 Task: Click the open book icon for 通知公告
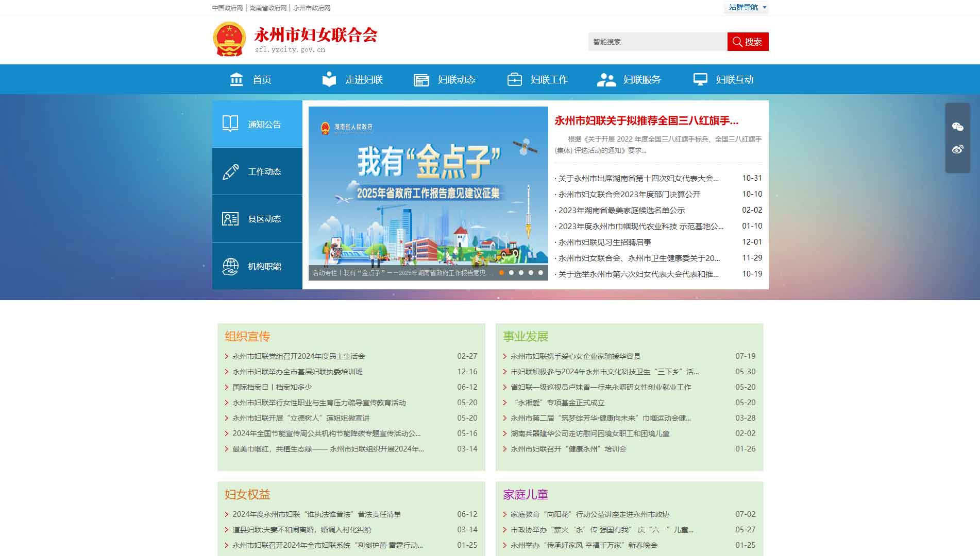point(230,124)
